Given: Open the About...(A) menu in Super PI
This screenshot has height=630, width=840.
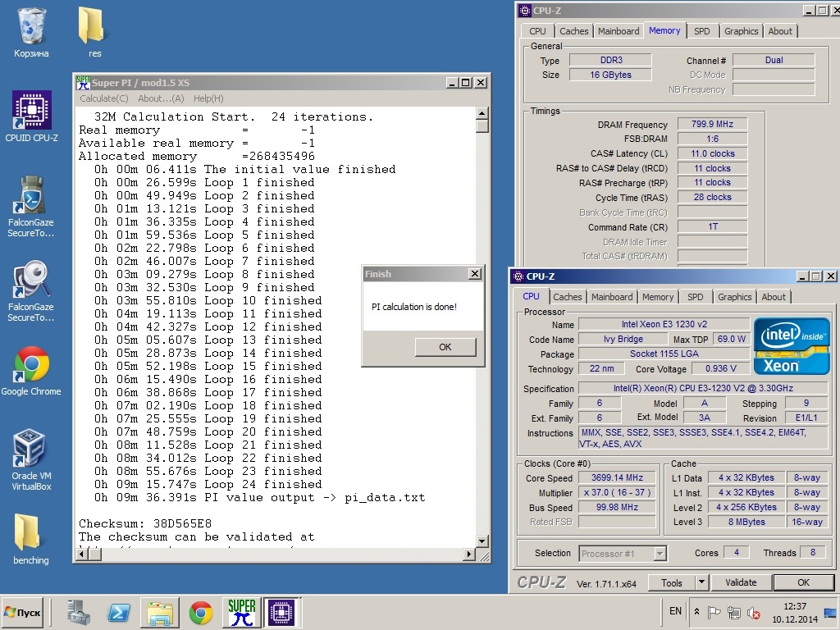Looking at the screenshot, I should pyautogui.click(x=161, y=98).
